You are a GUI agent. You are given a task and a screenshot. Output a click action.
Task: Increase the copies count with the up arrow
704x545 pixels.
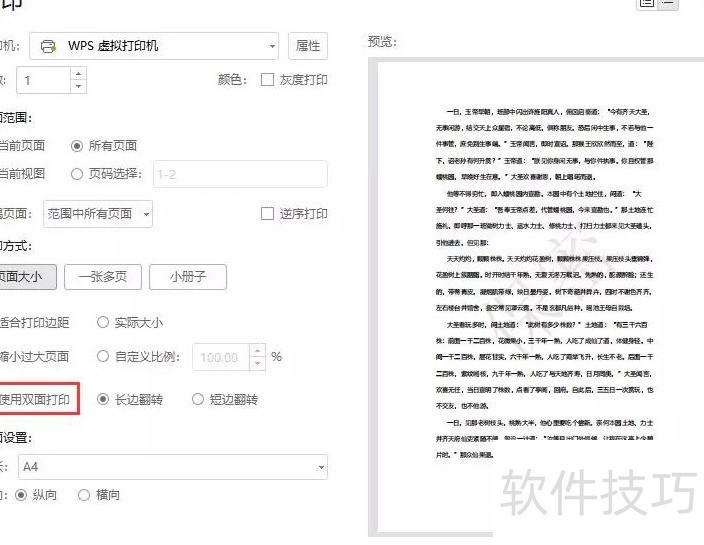(79, 74)
